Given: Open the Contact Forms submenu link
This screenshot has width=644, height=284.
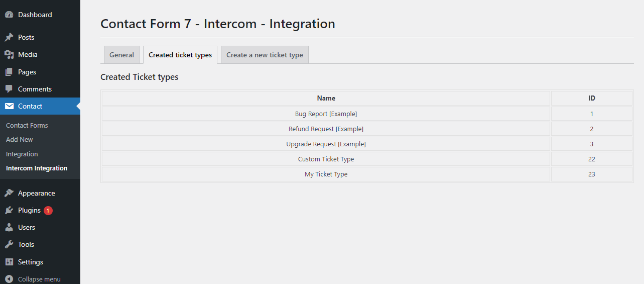Looking at the screenshot, I should [27, 125].
